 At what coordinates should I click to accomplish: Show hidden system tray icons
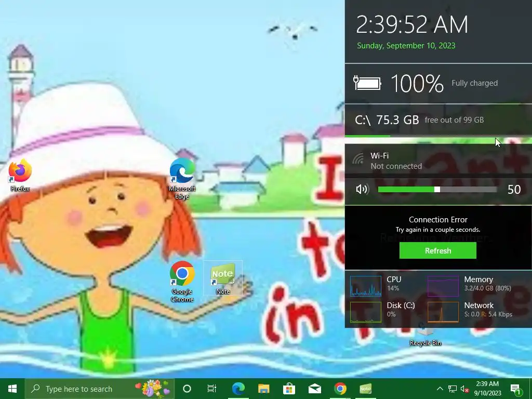(440, 389)
